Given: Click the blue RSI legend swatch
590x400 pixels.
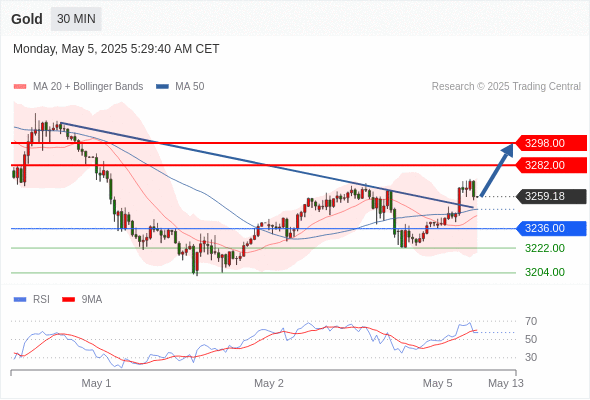Looking at the screenshot, I should [20, 300].
